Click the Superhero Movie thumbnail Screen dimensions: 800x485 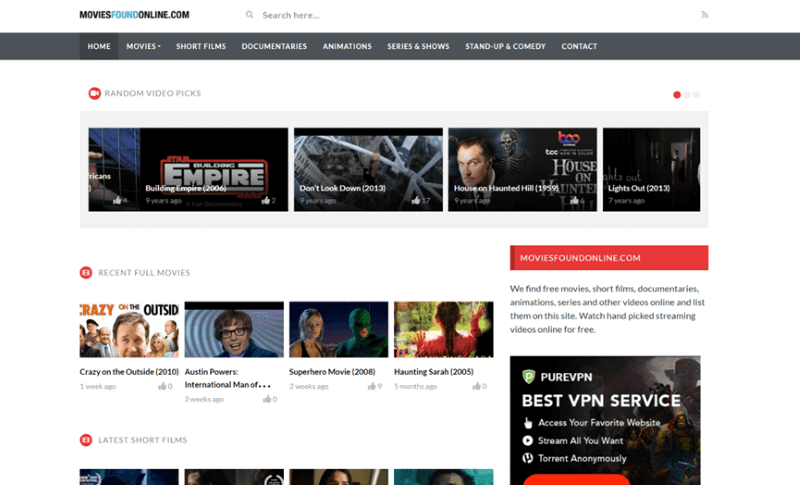[339, 329]
